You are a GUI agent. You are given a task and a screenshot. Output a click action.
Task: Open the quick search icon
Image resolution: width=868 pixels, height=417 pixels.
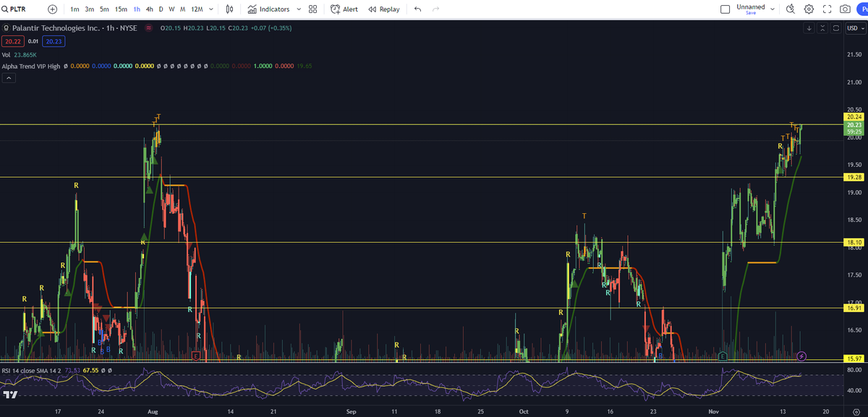790,9
